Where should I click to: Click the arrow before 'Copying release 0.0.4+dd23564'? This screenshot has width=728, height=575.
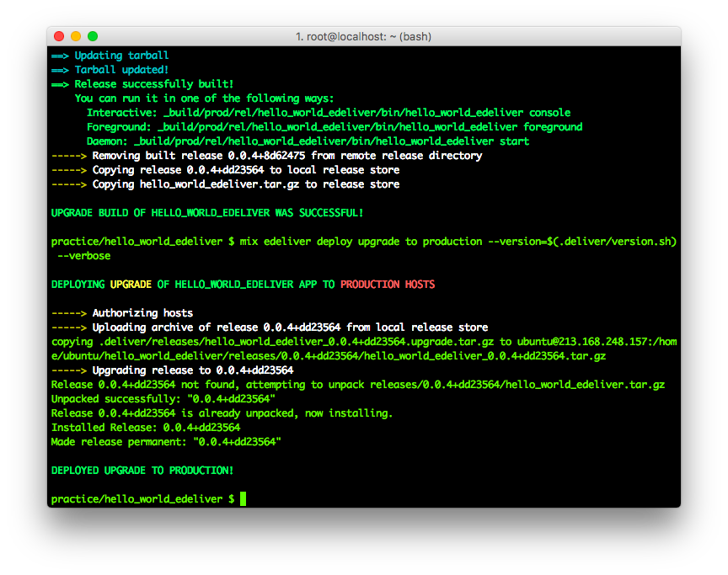point(69,169)
